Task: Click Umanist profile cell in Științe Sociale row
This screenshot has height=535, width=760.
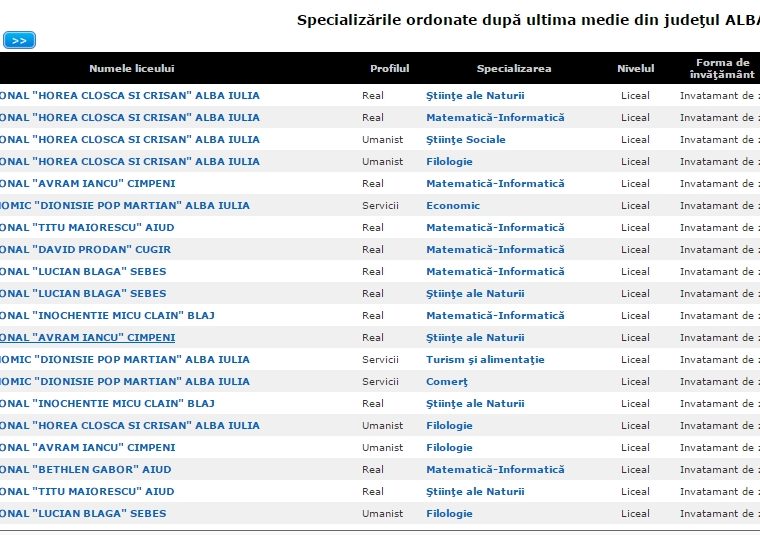Action: click(x=382, y=140)
